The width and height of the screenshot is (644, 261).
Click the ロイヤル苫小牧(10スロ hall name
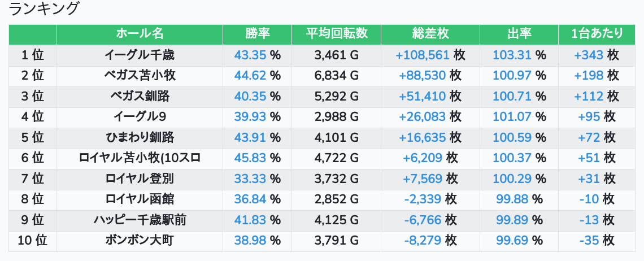click(x=140, y=158)
